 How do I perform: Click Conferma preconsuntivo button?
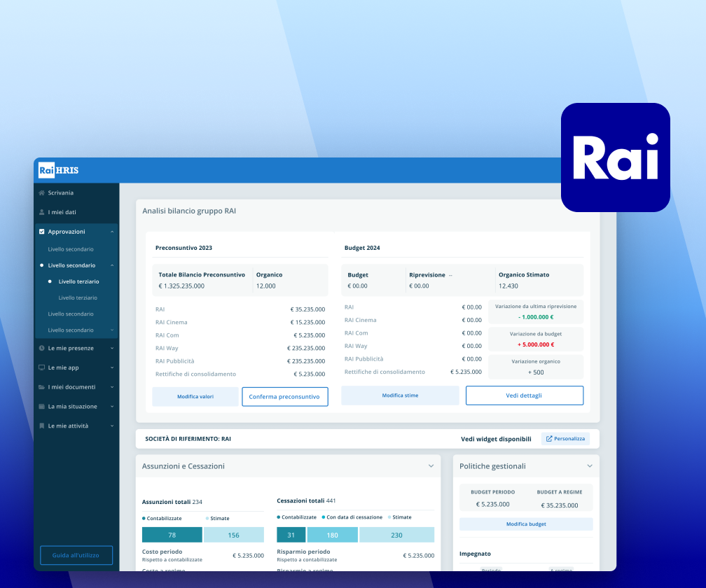[x=284, y=397]
